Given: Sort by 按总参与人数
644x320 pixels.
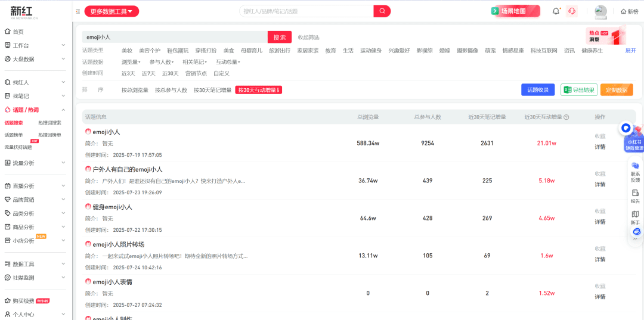Looking at the screenshot, I should click(x=171, y=90).
